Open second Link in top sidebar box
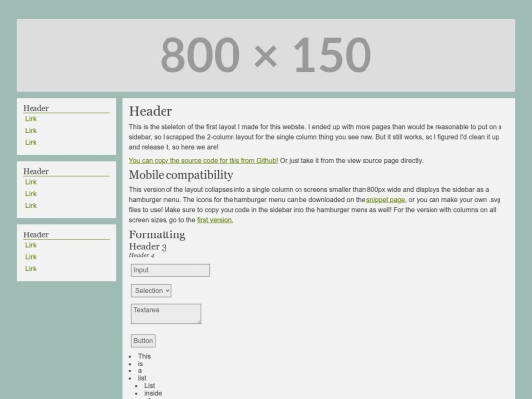Screen dimensions: 532x399 (31, 131)
